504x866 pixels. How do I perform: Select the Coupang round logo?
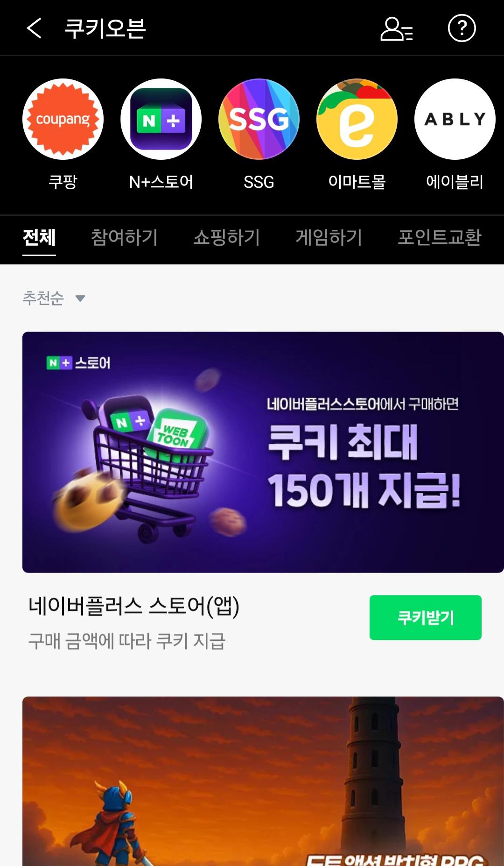pos(63,119)
